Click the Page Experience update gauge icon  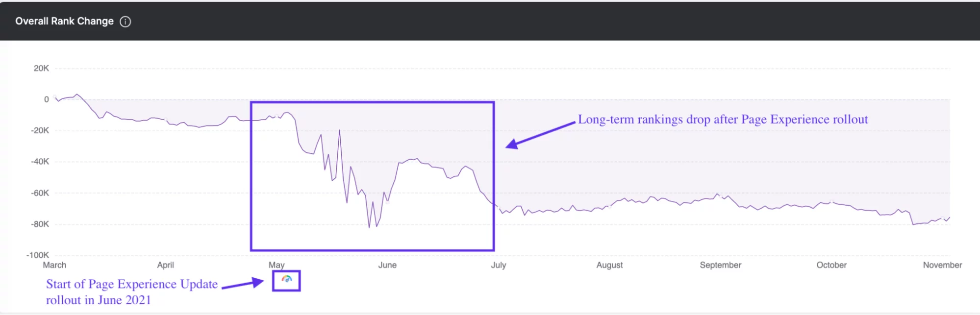[287, 280]
